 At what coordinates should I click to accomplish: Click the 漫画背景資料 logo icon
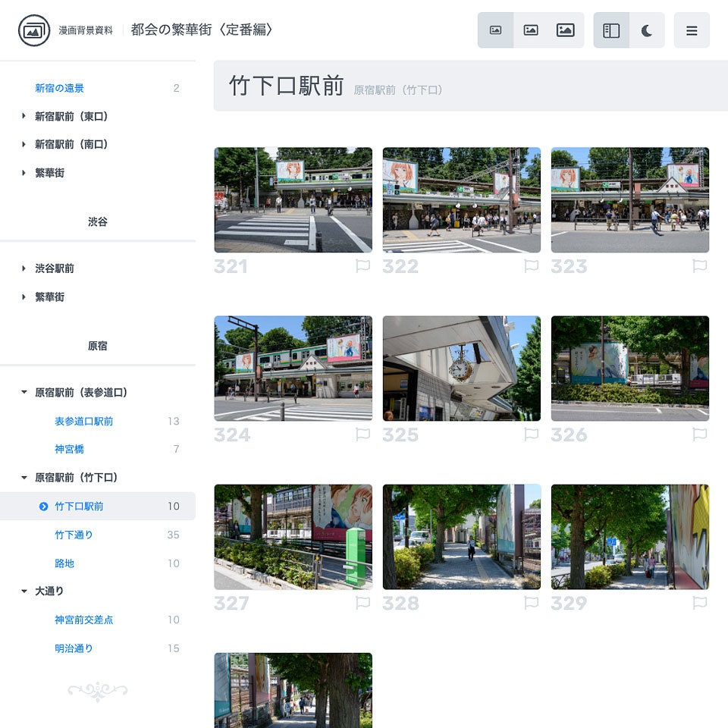[x=31, y=30]
